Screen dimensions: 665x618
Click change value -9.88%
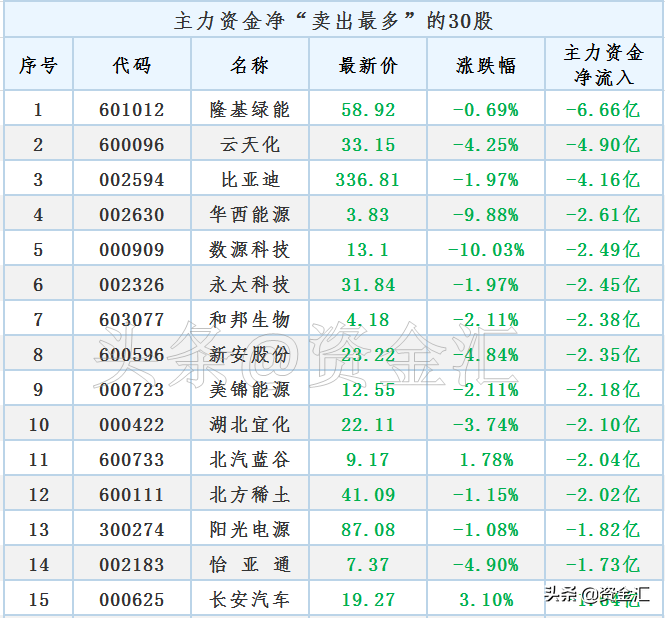click(486, 215)
